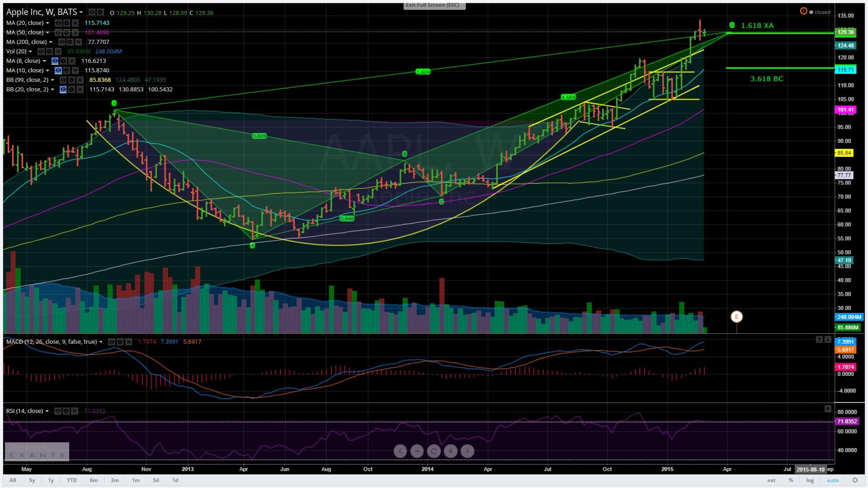Remove the MA (8, close) indicator
This screenshot has width=868, height=488.
tap(72, 61)
